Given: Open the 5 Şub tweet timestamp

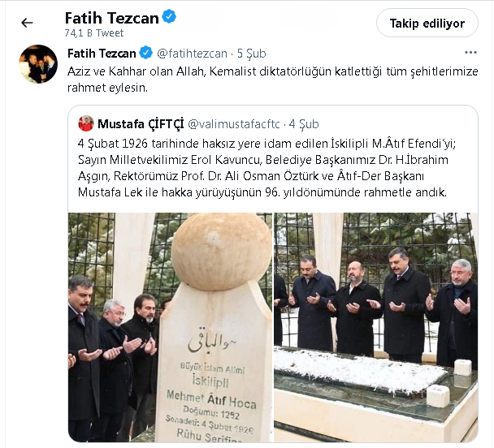Looking at the screenshot, I should [x=251, y=54].
